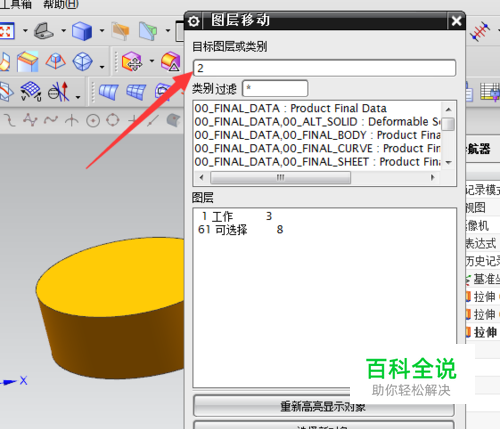Open the settings gear of the 图层移动 dialog
This screenshot has height=429, width=500.
click(194, 21)
